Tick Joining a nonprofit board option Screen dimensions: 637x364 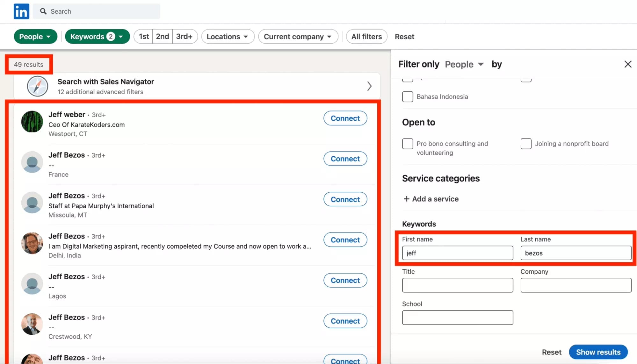(x=526, y=144)
